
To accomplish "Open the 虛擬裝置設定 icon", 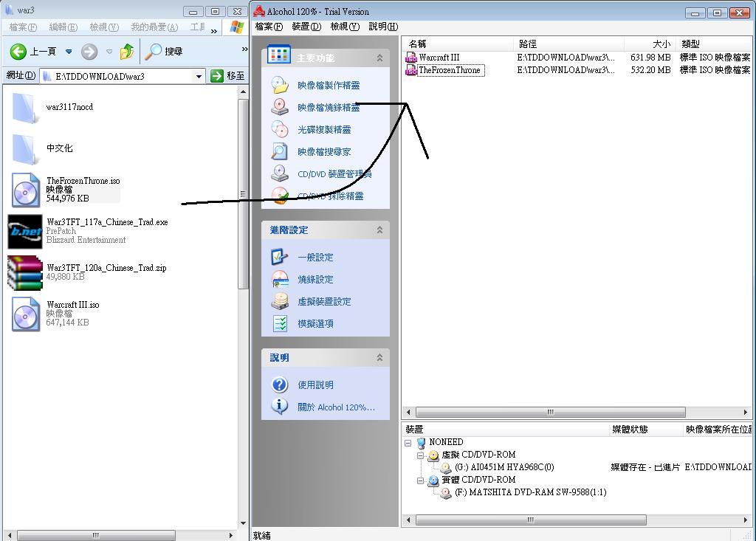I will [280, 301].
